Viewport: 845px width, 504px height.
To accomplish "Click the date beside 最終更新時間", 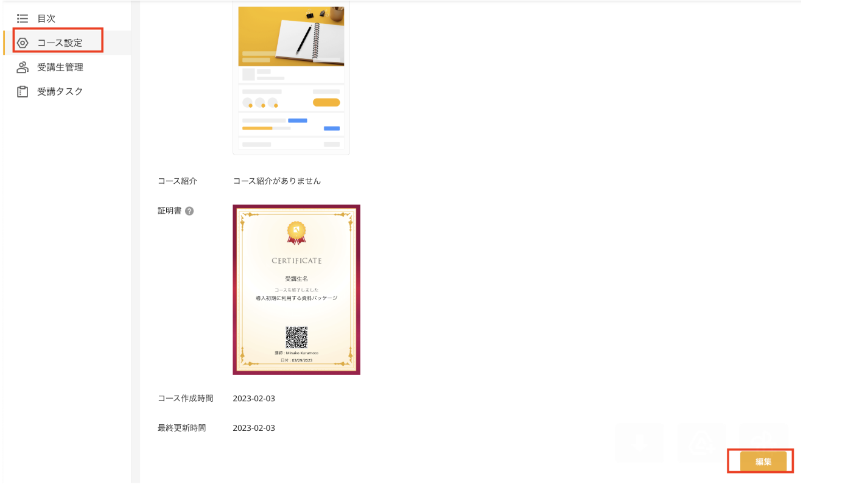I will tap(254, 428).
